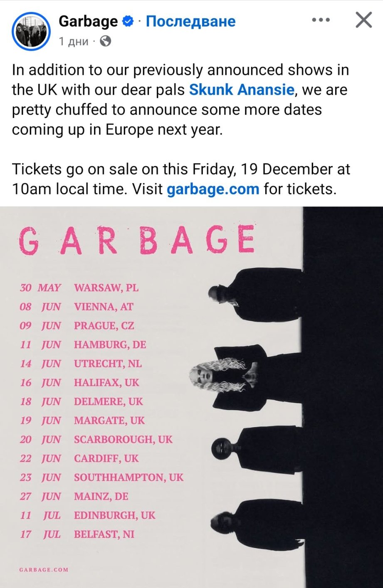
Task: Open the Garbage profile picture
Action: pos(31,32)
